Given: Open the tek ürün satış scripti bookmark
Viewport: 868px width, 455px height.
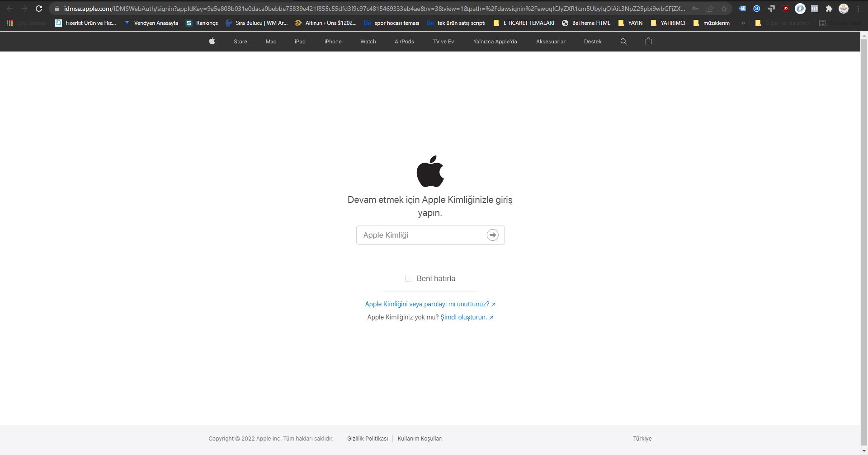Looking at the screenshot, I should (x=456, y=23).
